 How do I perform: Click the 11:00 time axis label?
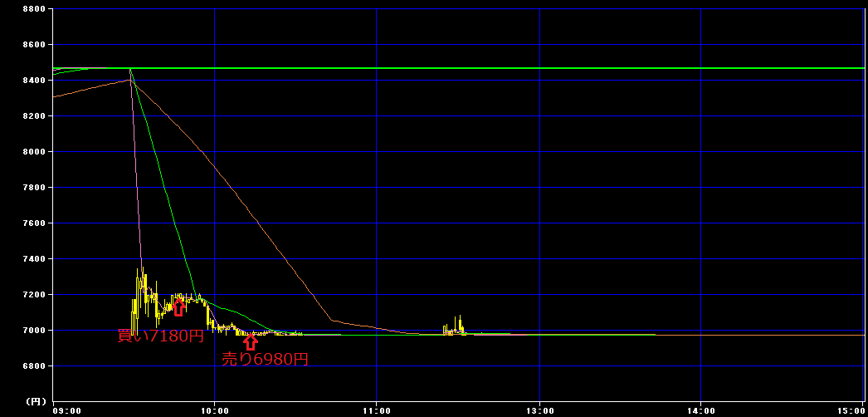tap(377, 411)
